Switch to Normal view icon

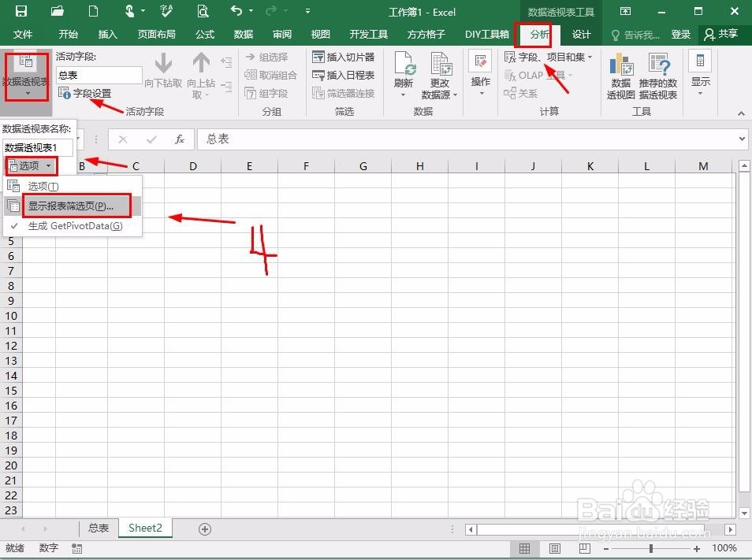[x=525, y=548]
